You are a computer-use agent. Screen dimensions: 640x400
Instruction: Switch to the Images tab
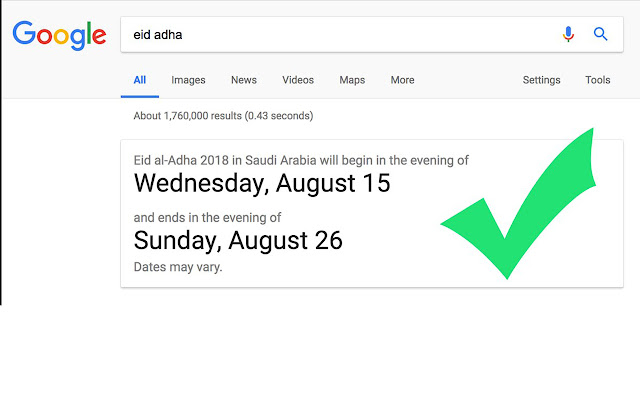click(x=188, y=80)
